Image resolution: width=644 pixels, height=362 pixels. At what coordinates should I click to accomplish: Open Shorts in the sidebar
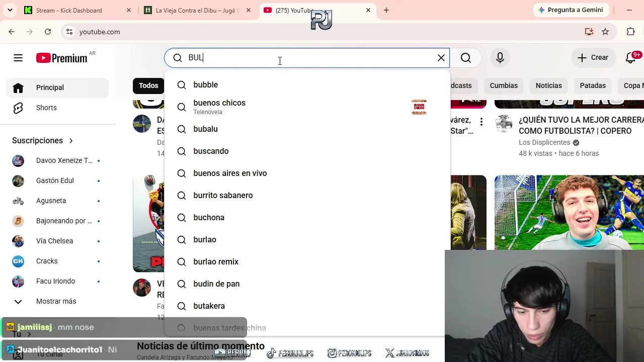pyautogui.click(x=57, y=108)
